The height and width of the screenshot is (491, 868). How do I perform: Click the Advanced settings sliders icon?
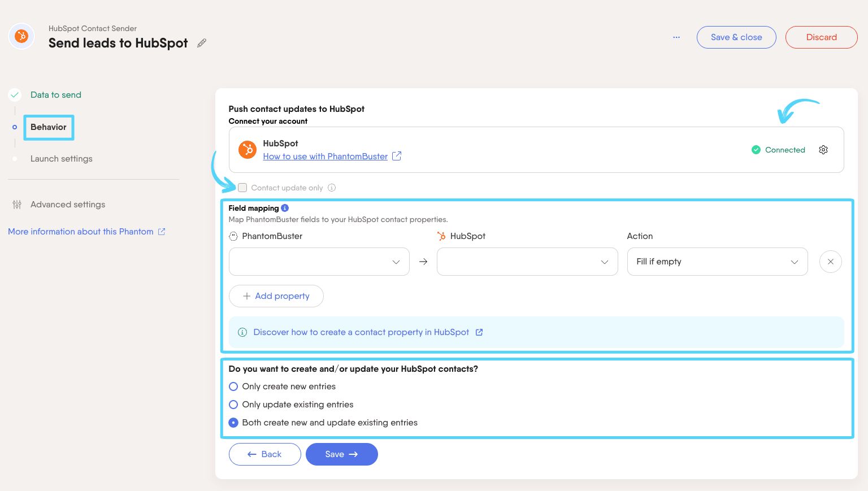coord(17,205)
